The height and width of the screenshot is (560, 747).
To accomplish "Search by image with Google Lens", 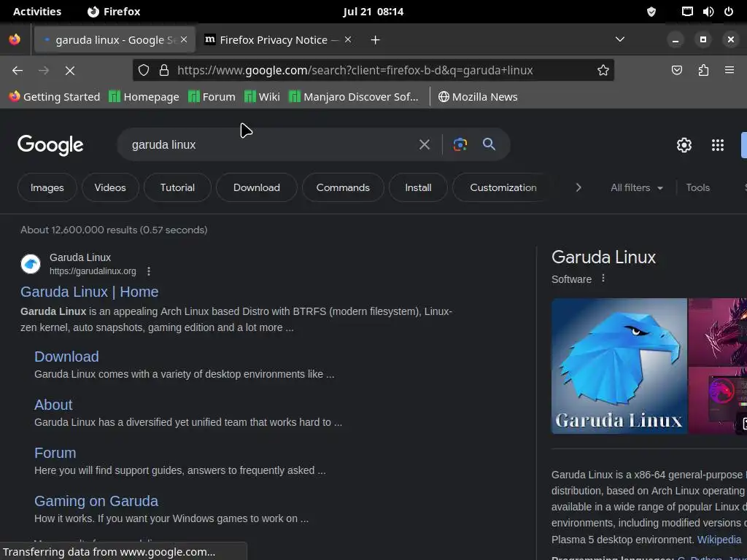I will (x=460, y=144).
